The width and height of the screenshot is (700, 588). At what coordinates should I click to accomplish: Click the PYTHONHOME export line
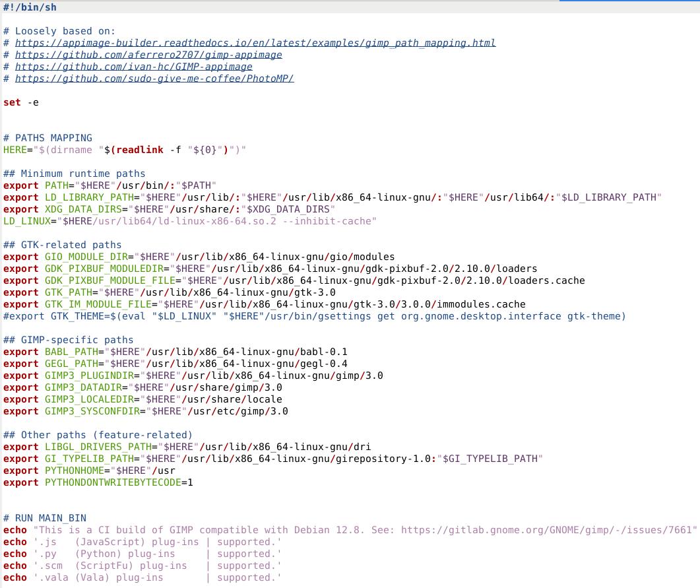click(x=89, y=471)
